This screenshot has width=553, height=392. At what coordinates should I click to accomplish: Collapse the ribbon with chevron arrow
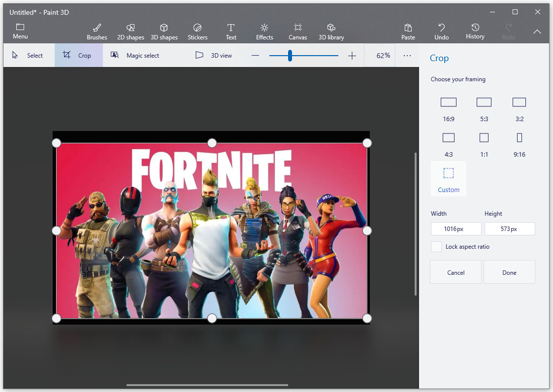click(x=537, y=32)
